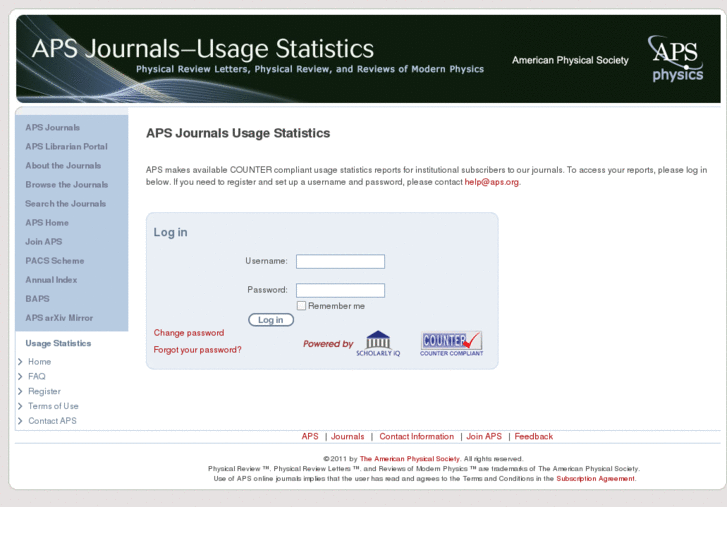Screen dimensions: 727x545
Task: Click the COUNTER Compliant badge
Action: 451,344
